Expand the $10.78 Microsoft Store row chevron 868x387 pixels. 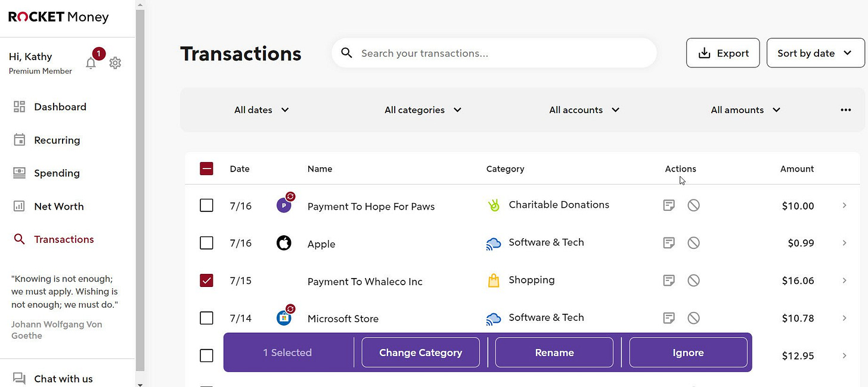pyautogui.click(x=844, y=318)
